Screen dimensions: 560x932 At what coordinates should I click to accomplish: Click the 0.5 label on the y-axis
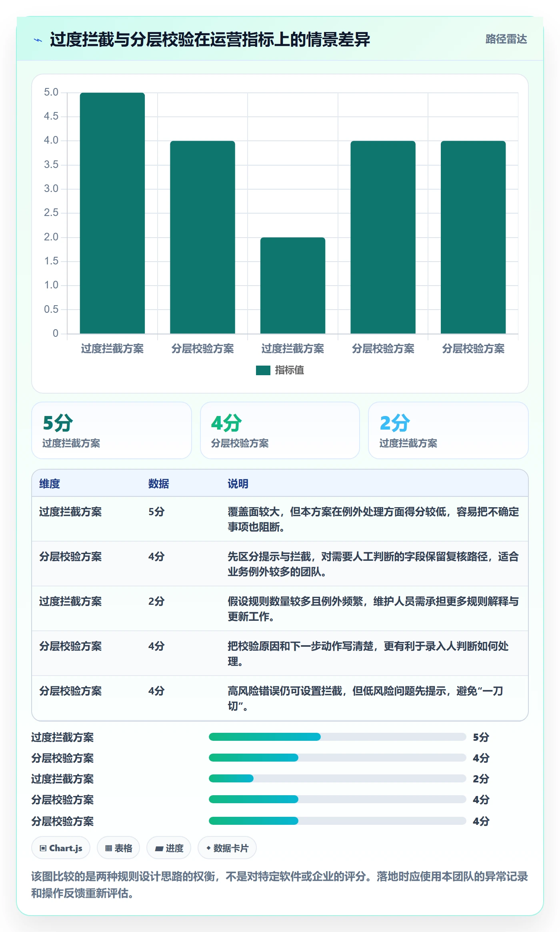pyautogui.click(x=51, y=309)
